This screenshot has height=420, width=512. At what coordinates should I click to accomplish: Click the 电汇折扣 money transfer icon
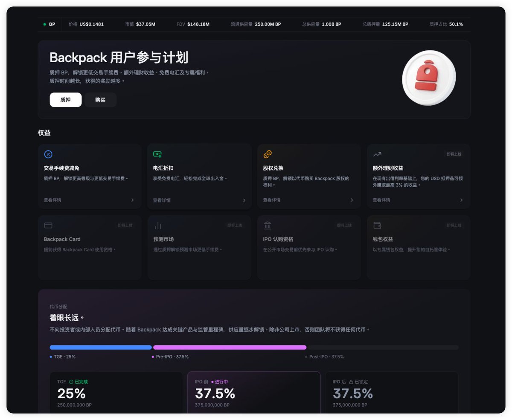[x=157, y=154]
